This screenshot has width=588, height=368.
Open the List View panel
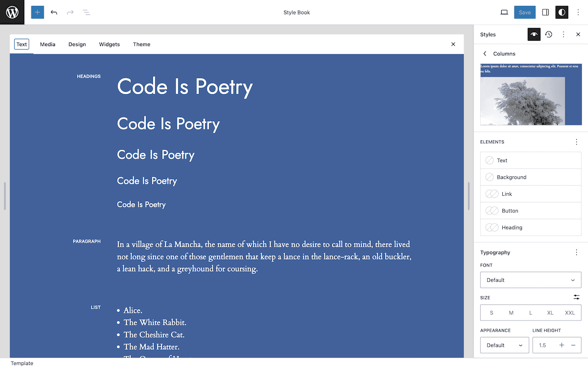point(86,12)
